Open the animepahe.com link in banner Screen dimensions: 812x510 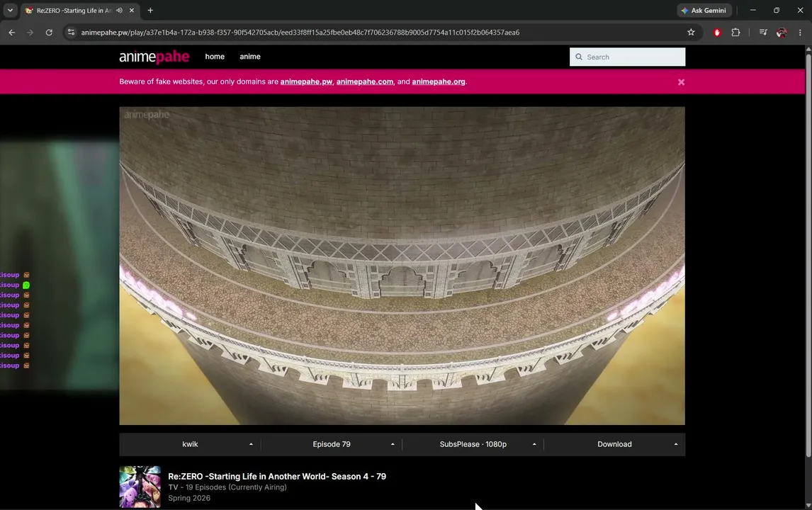point(365,81)
